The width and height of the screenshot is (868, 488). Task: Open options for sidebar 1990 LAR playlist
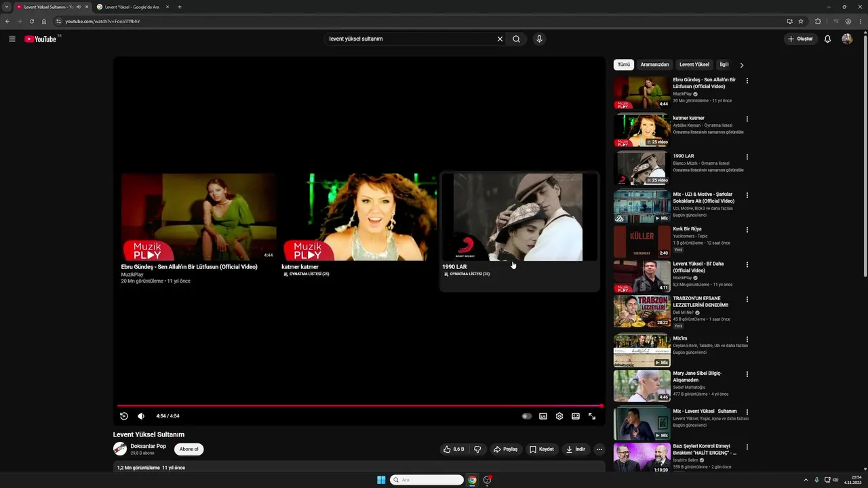(x=747, y=157)
